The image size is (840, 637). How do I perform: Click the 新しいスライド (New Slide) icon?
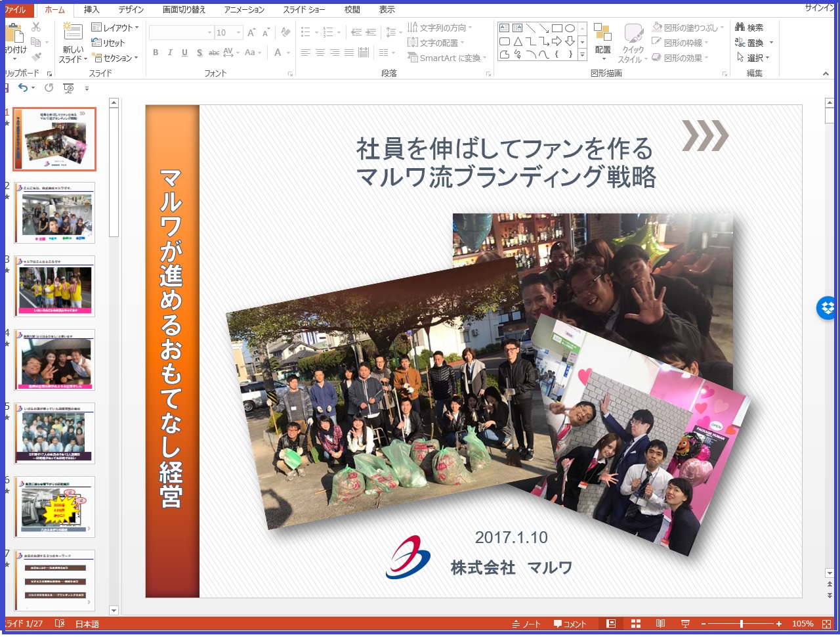[x=72, y=32]
